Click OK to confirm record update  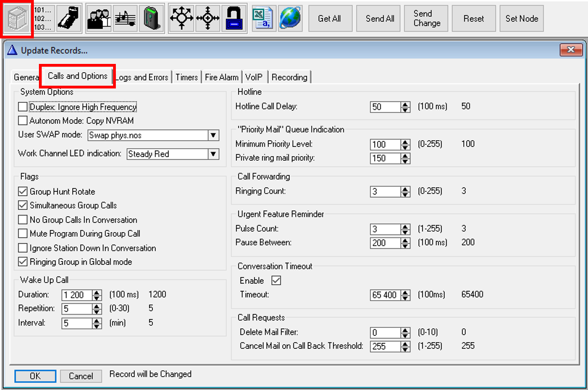click(x=35, y=376)
